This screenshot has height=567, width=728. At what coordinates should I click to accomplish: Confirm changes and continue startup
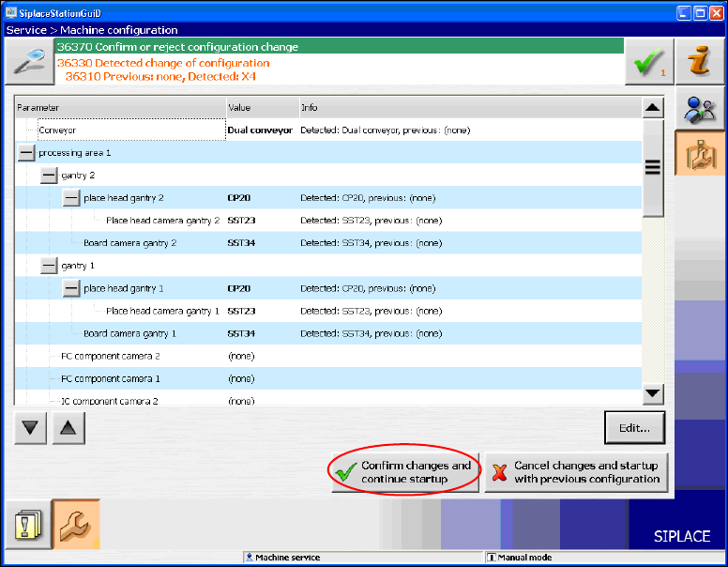(404, 472)
